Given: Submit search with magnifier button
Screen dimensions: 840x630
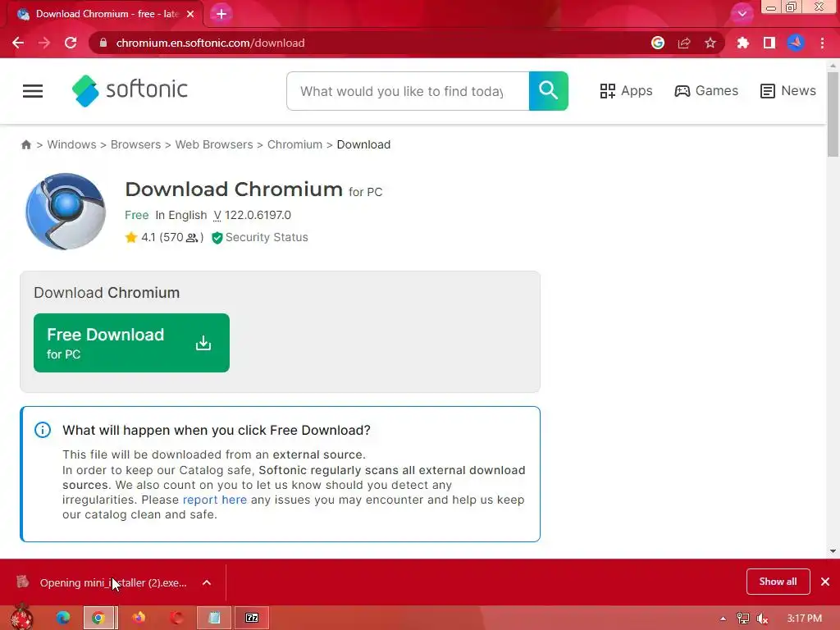Looking at the screenshot, I should click(549, 91).
